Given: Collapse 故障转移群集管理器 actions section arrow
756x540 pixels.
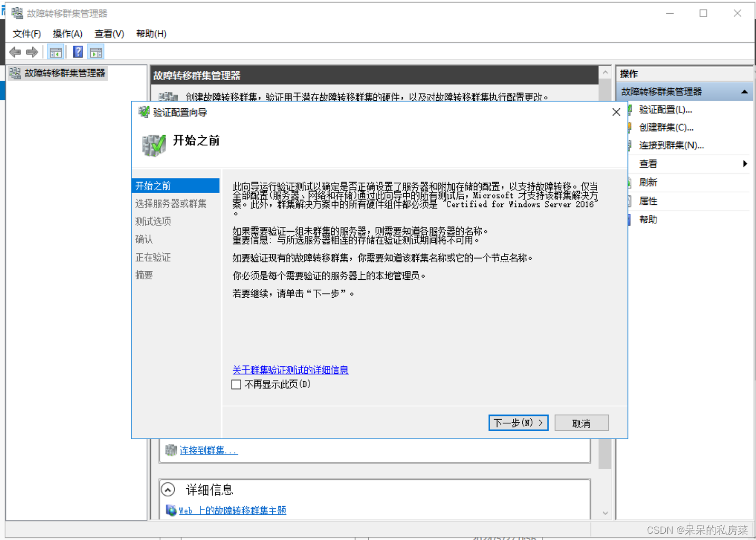Looking at the screenshot, I should pyautogui.click(x=744, y=92).
